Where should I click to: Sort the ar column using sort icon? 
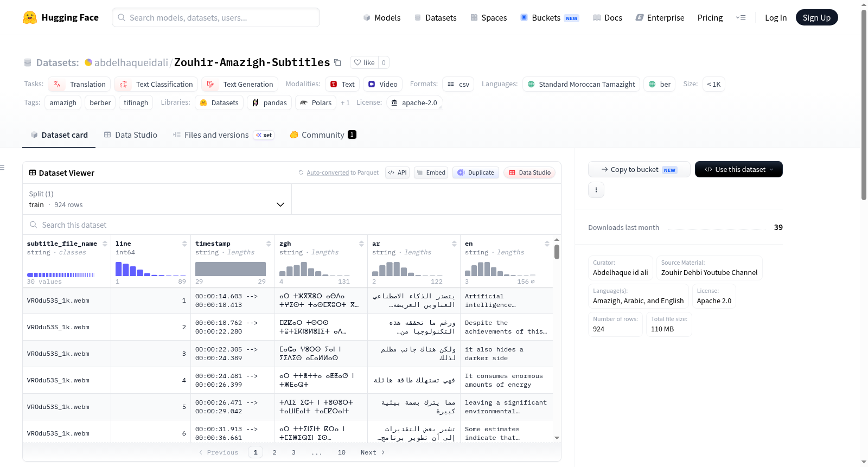tap(454, 244)
